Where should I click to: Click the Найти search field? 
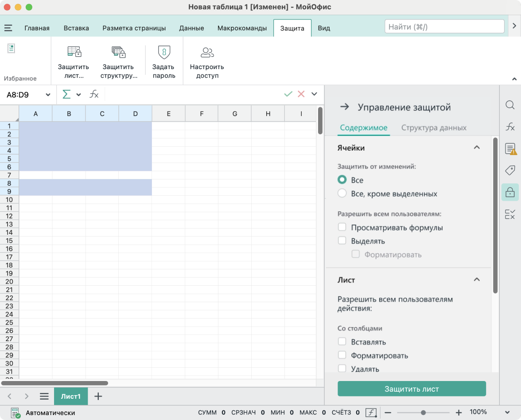[x=445, y=27]
